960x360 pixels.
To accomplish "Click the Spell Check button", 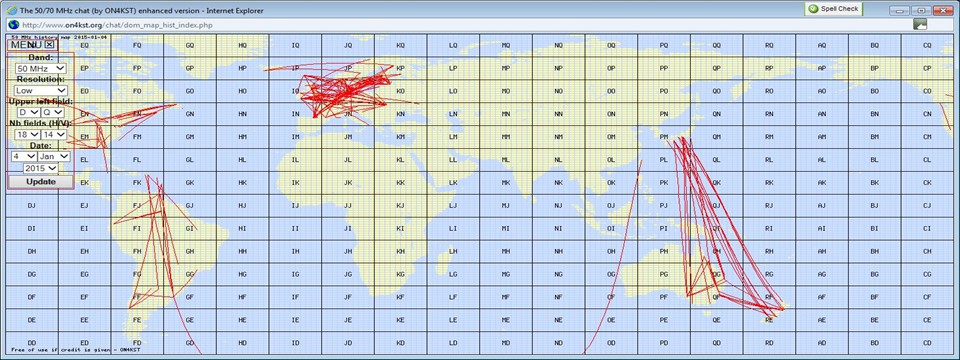I will coord(833,9).
